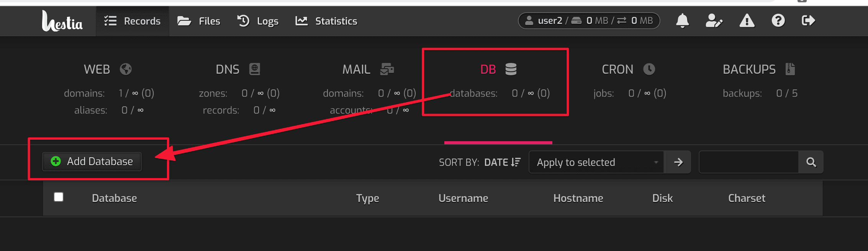
Task: Click the logout icon
Action: click(x=809, y=21)
